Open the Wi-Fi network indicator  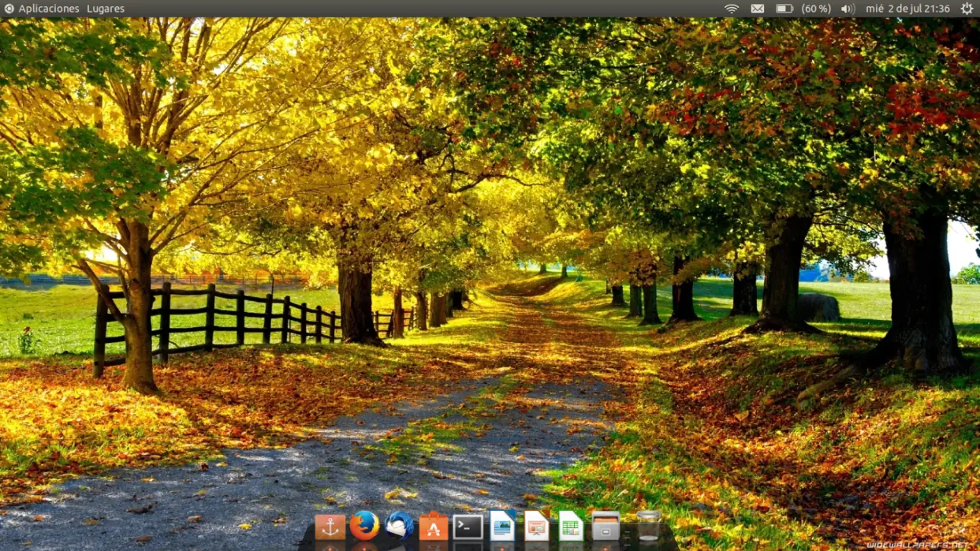[x=732, y=9]
